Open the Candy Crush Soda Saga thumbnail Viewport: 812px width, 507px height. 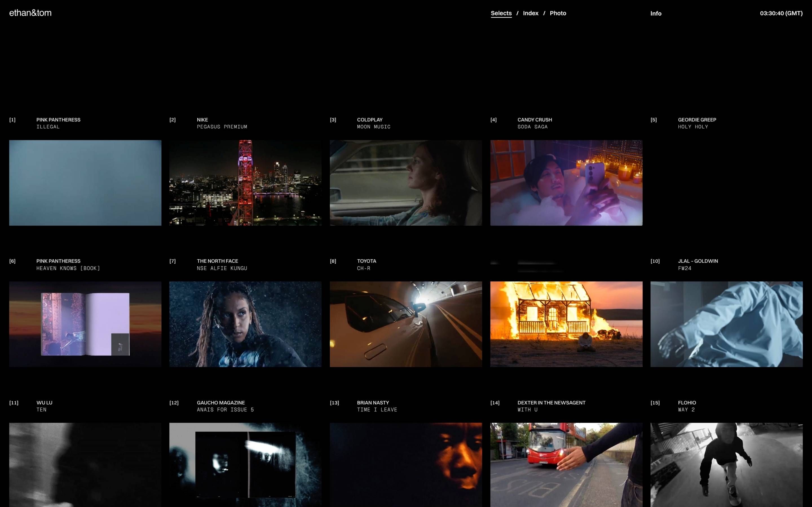tap(566, 183)
